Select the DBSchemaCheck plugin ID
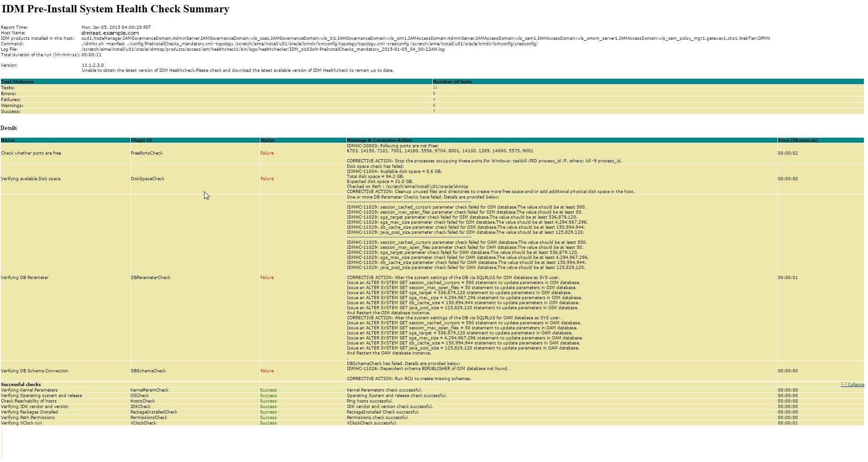The width and height of the screenshot is (868, 462). click(148, 371)
